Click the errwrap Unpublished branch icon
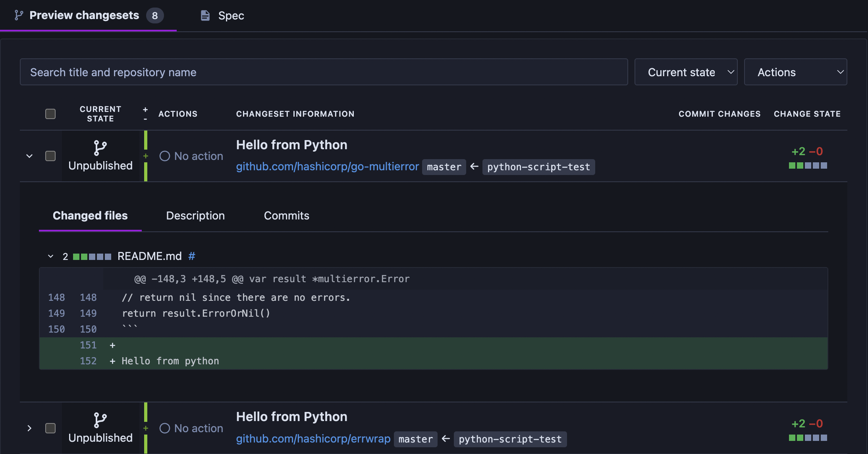 [100, 420]
